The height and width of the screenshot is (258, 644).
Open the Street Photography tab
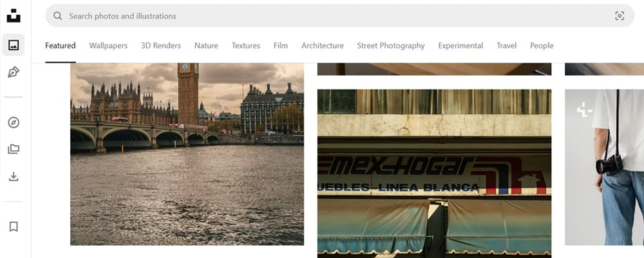tap(391, 46)
